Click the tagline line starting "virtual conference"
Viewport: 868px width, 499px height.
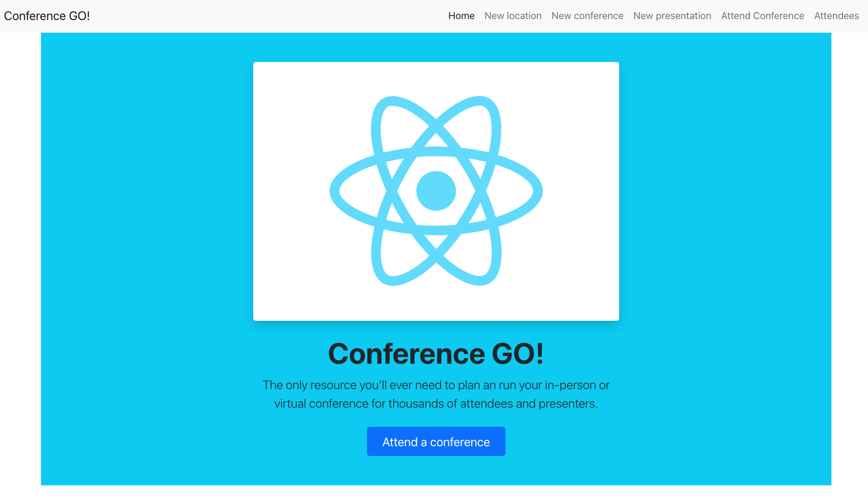(x=436, y=404)
